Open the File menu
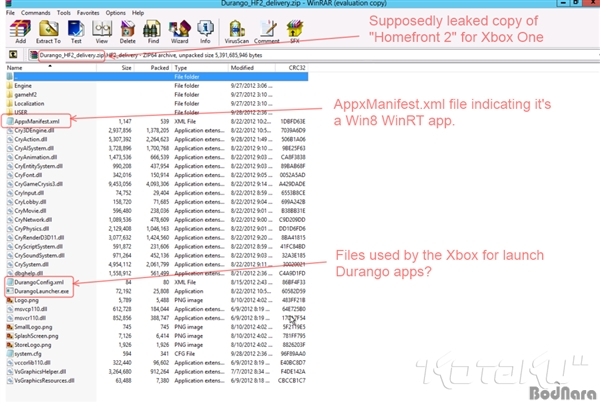Viewport: 600px width, 403px height. tap(10, 13)
